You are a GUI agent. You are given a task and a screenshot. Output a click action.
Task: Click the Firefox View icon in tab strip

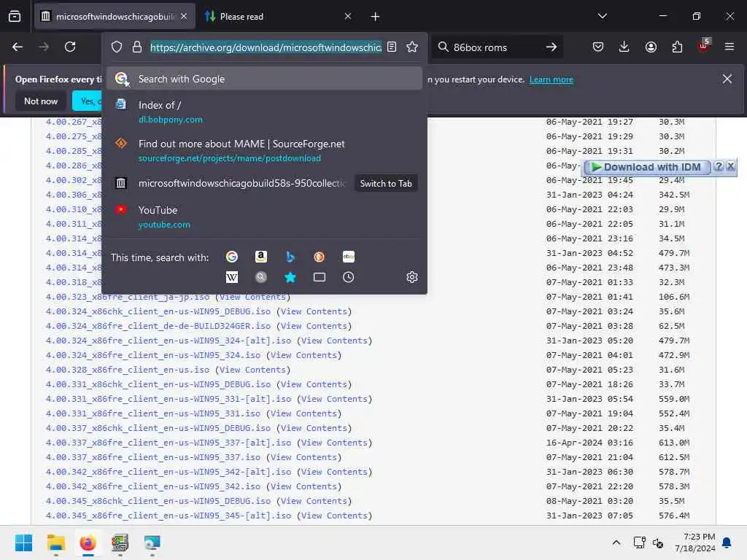(15, 17)
